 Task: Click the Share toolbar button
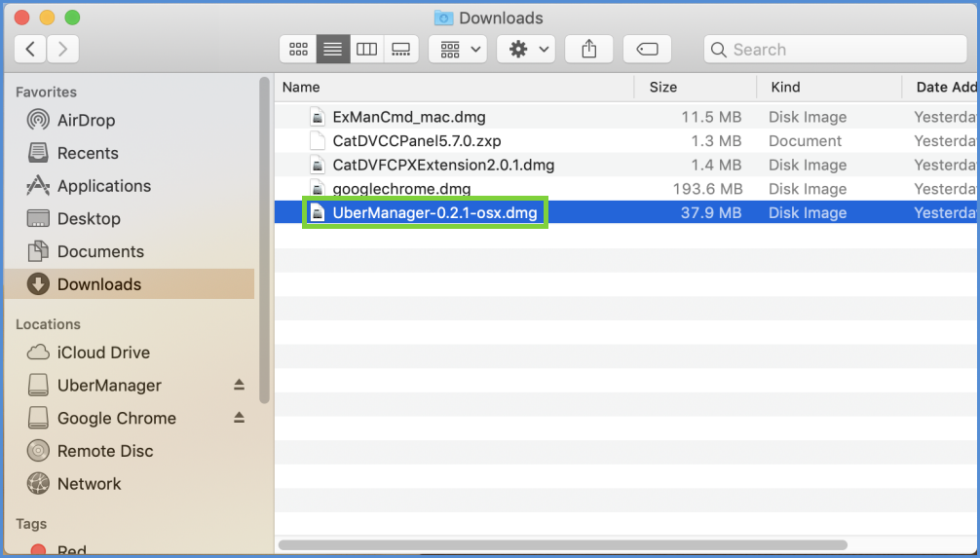tap(588, 50)
